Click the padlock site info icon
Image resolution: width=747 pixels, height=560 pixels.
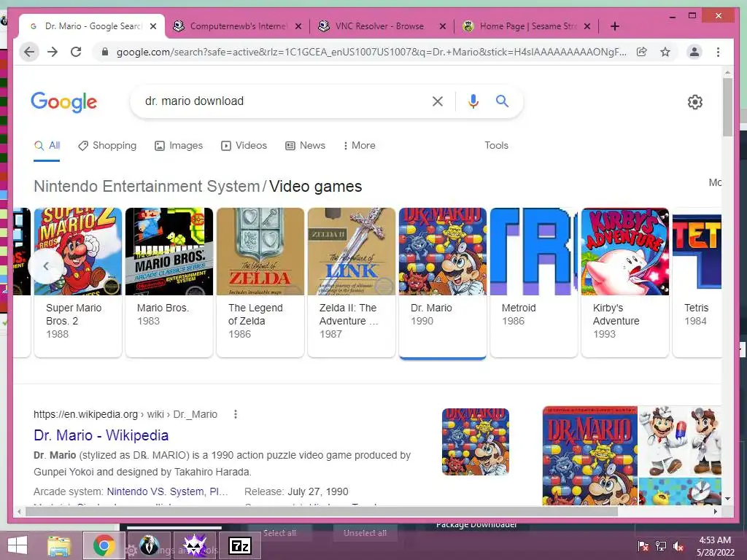pyautogui.click(x=105, y=52)
